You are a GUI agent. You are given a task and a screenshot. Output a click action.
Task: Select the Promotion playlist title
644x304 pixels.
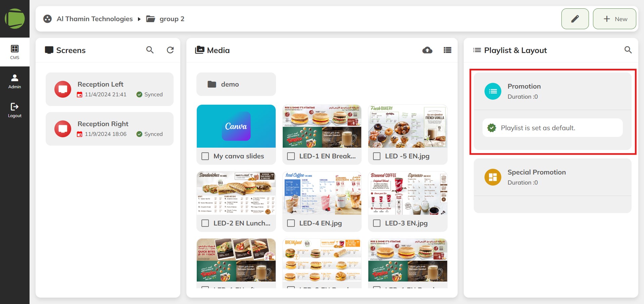[x=524, y=86]
